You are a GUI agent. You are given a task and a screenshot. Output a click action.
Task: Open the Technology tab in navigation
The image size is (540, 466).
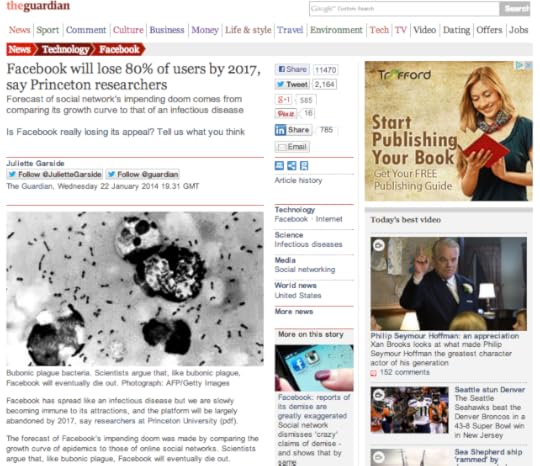point(66,50)
